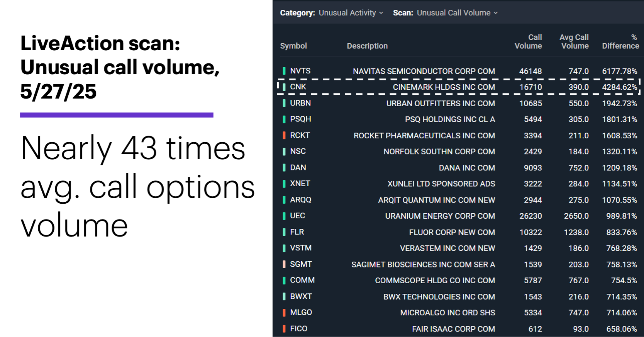
Task: Click the red indicator next to MLGO
Action: [x=285, y=312]
